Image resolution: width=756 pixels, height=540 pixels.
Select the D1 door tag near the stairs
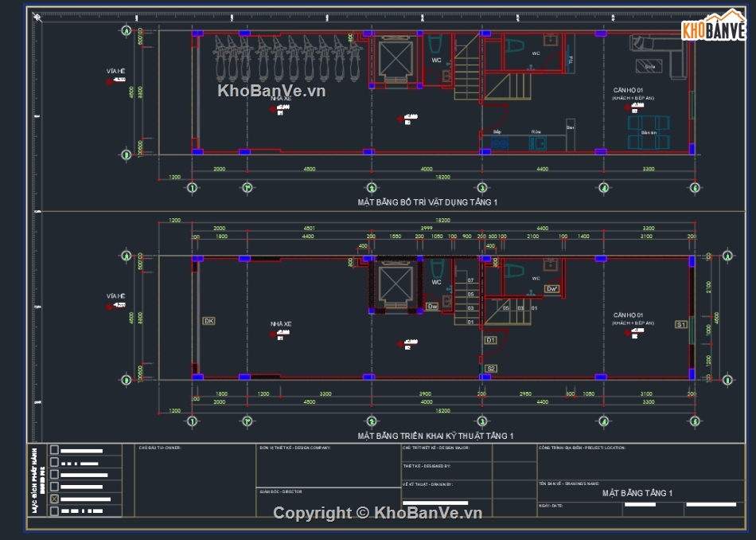(x=491, y=340)
